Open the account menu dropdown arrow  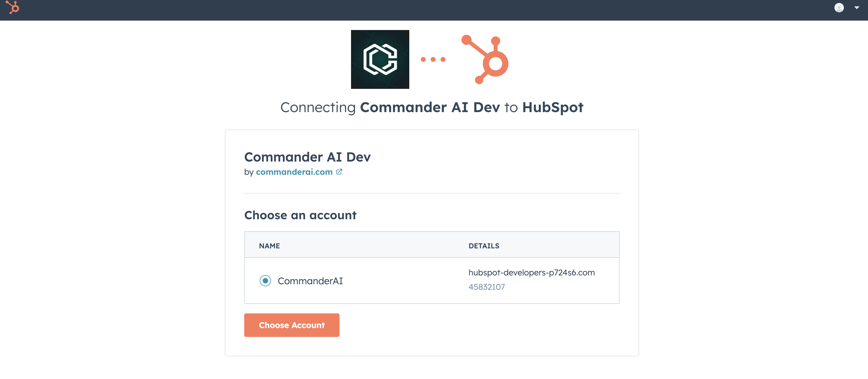pyautogui.click(x=857, y=7)
